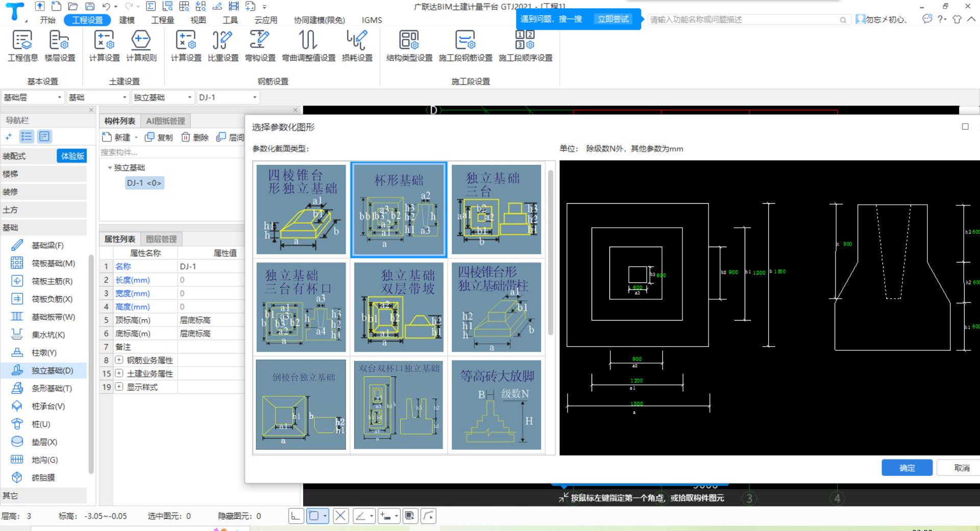Choose 等高砖大放脚 thumbnail

[x=496, y=404]
